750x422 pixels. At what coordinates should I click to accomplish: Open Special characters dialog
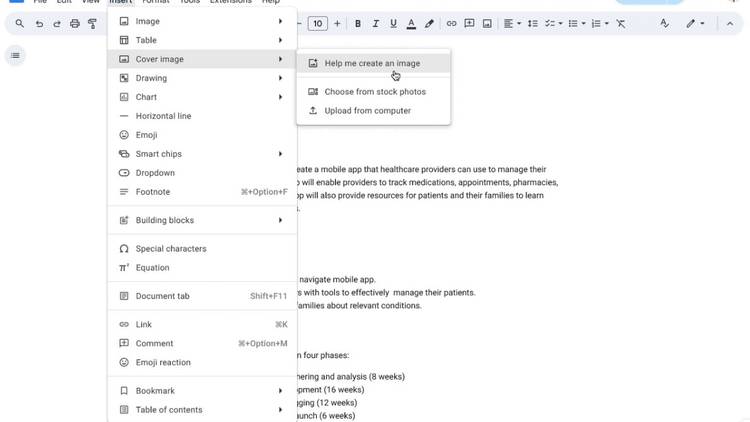pos(171,249)
